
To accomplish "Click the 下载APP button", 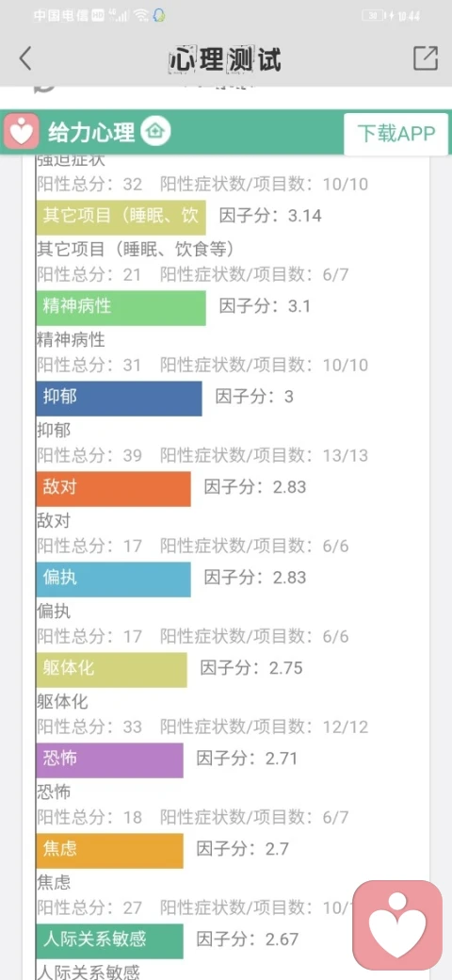I will click(395, 134).
